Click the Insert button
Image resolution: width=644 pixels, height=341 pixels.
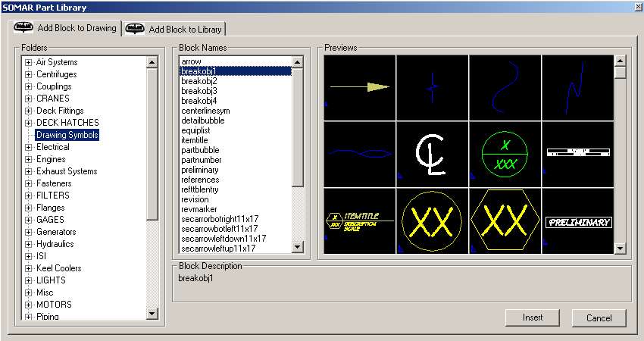click(533, 318)
